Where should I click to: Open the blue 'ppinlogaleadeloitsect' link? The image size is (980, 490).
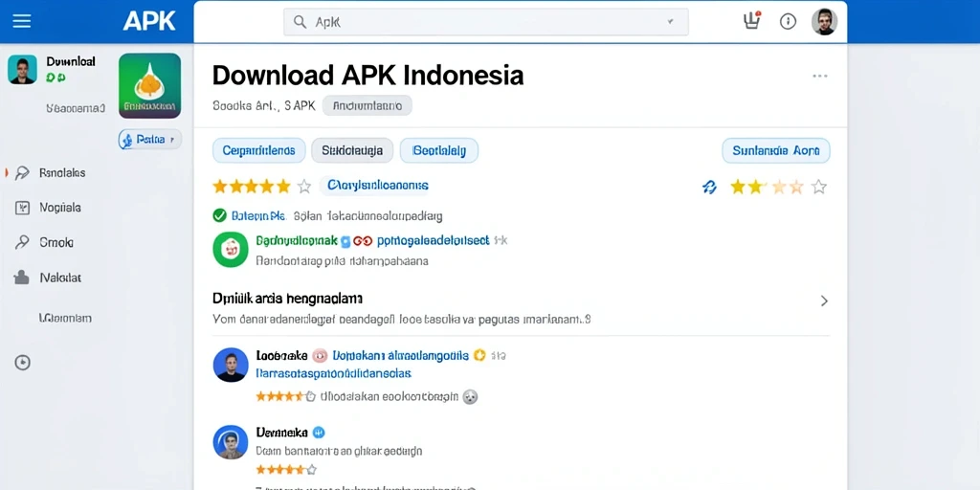tap(434, 240)
